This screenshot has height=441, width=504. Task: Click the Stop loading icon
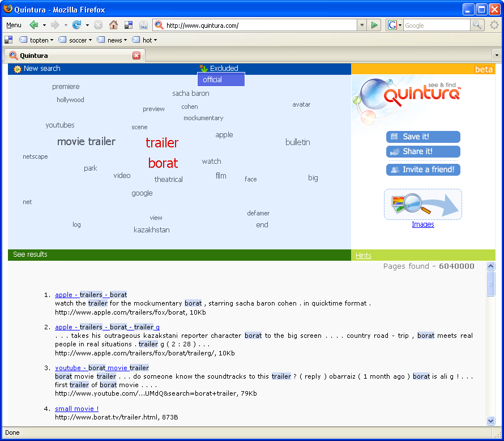tap(99, 25)
